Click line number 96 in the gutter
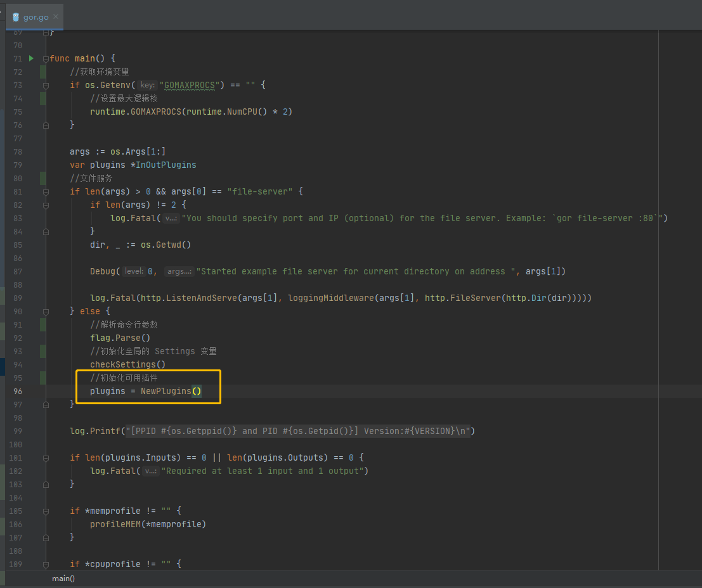Image resolution: width=702 pixels, height=588 pixels. [x=18, y=391]
